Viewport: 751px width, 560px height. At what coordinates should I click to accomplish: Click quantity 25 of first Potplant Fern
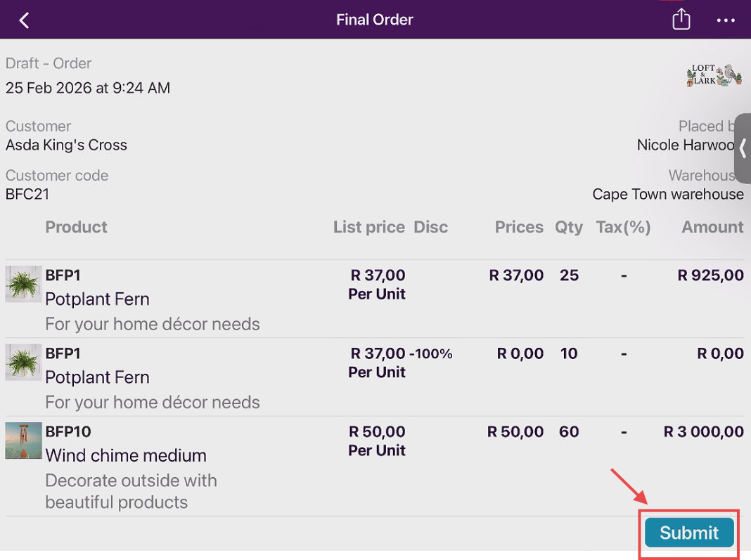click(569, 275)
